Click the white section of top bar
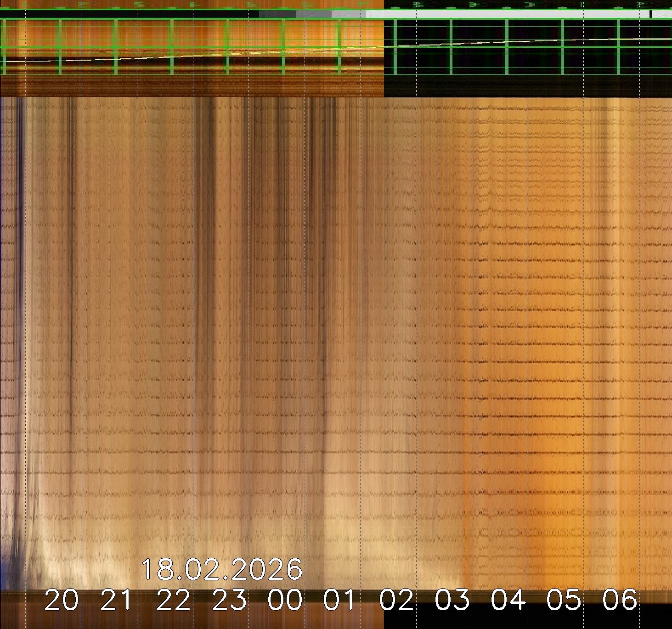The height and width of the screenshot is (629, 672). (505, 14)
